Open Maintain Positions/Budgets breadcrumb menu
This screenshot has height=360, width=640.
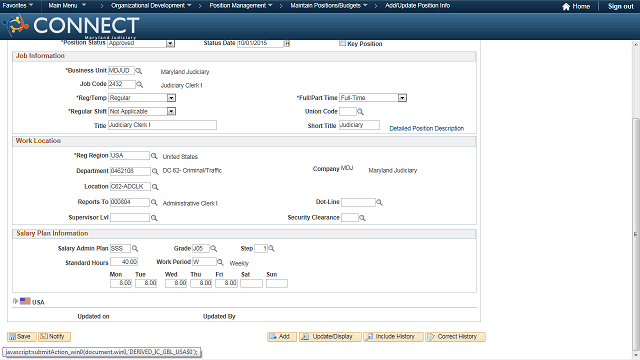click(329, 6)
